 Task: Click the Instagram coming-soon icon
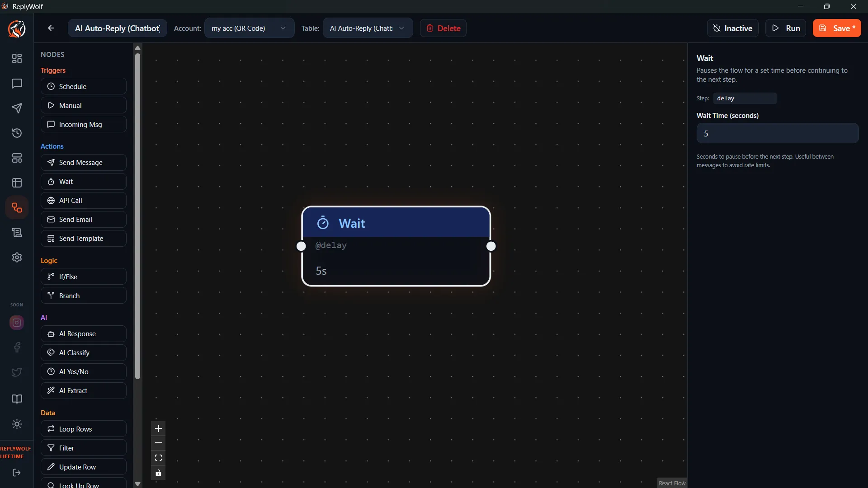click(x=17, y=323)
